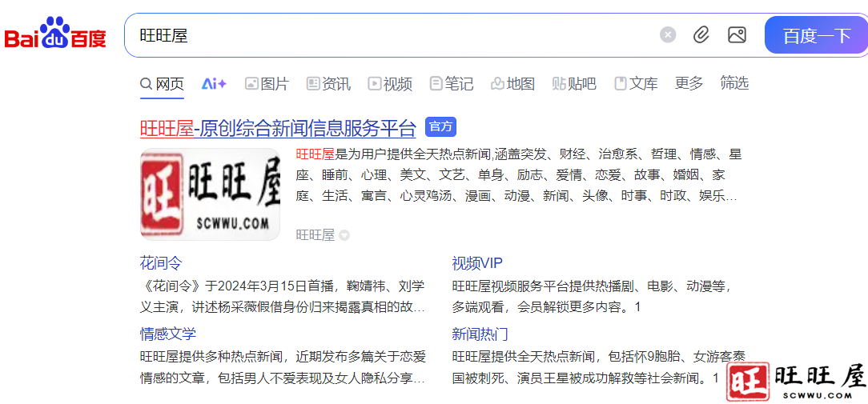Viewport: 868px width, 404px height.
Task: Open the 视频VIP sublink
Action: click(x=477, y=263)
